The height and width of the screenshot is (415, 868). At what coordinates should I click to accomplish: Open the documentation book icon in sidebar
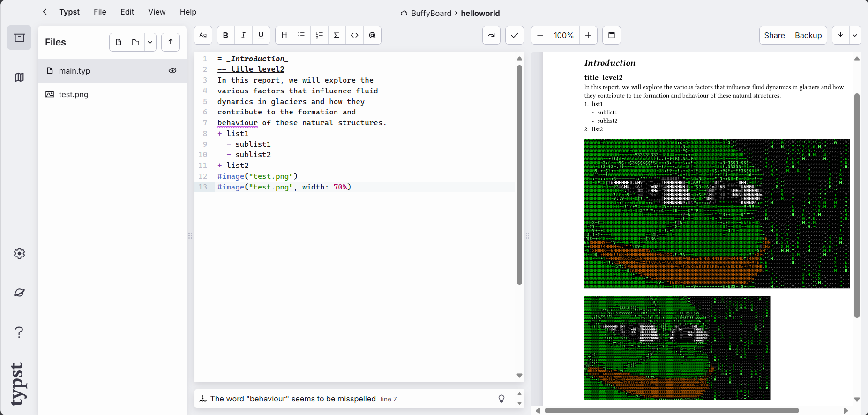pyautogui.click(x=19, y=77)
